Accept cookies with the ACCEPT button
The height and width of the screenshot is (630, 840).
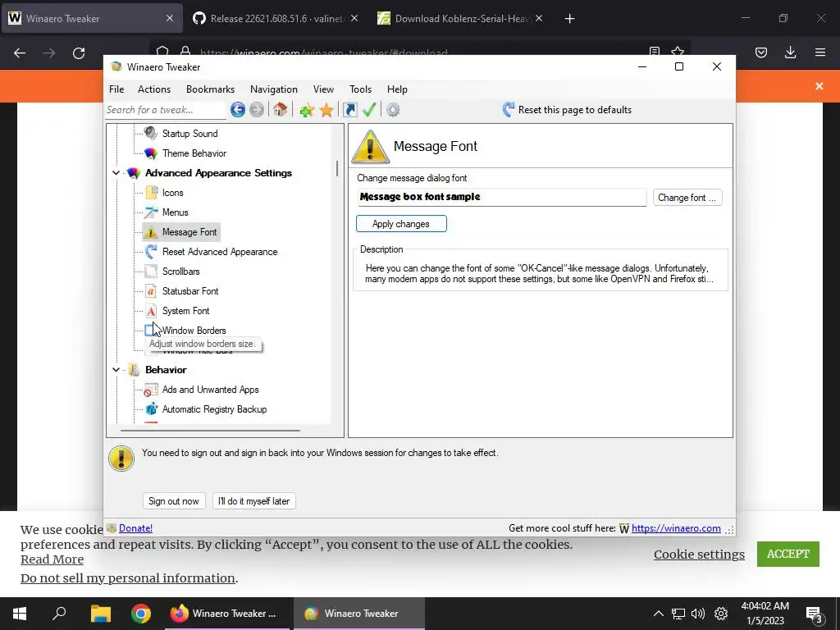pyautogui.click(x=788, y=554)
